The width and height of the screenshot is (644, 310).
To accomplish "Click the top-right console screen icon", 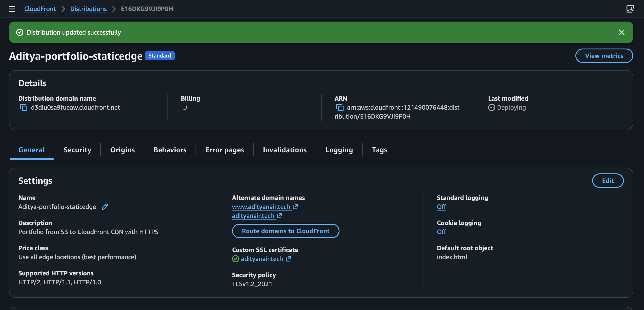I will tap(630, 9).
